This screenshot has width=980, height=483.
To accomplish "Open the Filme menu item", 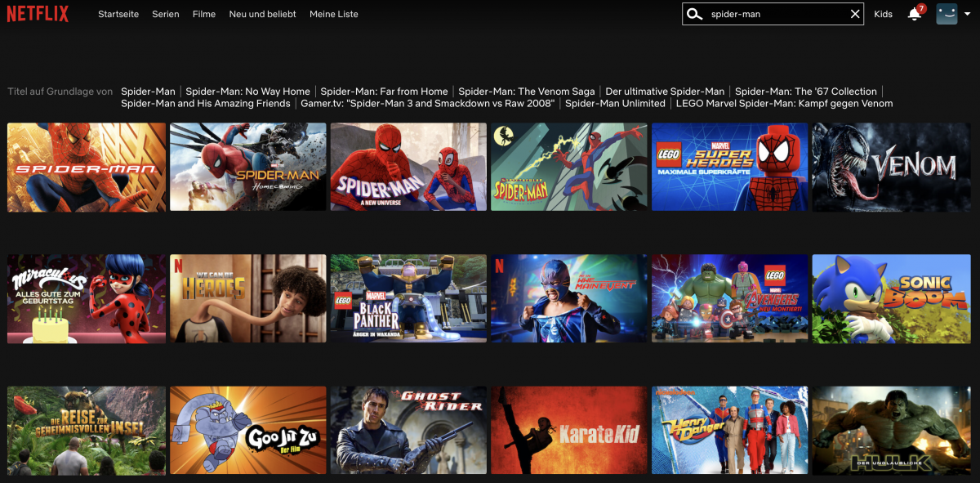I will pos(204,14).
